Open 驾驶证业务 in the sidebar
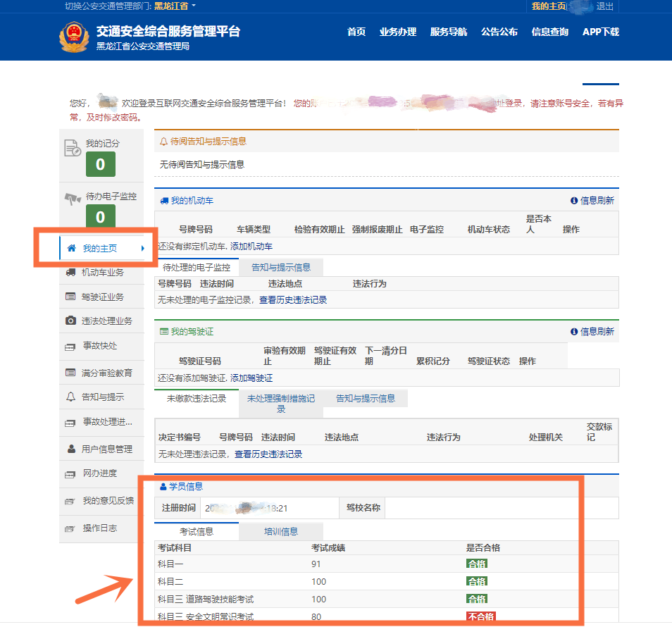Image resolution: width=672 pixels, height=627 pixels. pyautogui.click(x=102, y=297)
